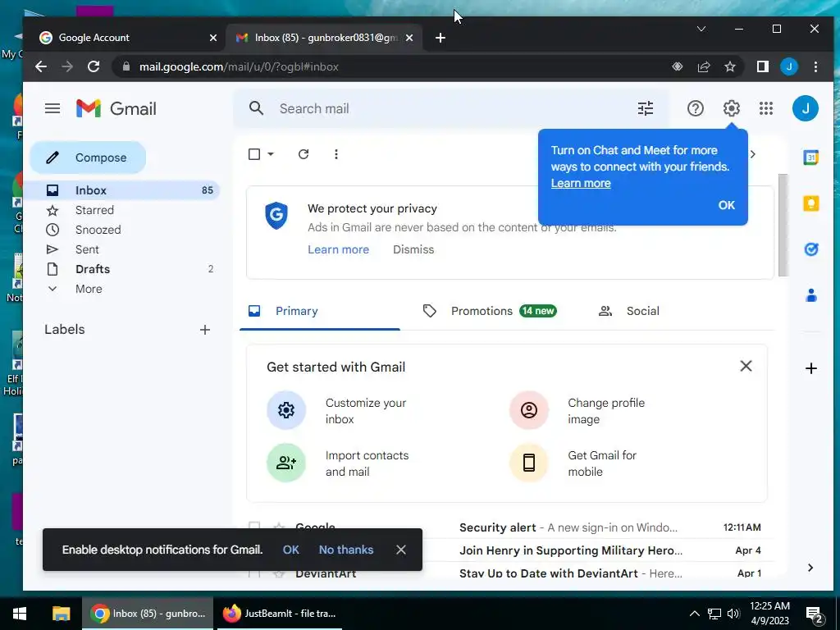
Task: Open the More options three-dot menu
Action: click(336, 154)
